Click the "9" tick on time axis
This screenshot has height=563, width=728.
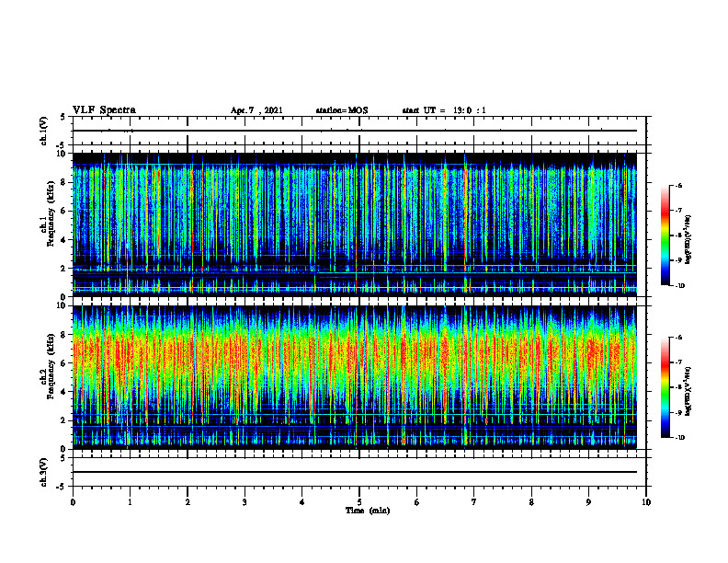[x=588, y=502]
